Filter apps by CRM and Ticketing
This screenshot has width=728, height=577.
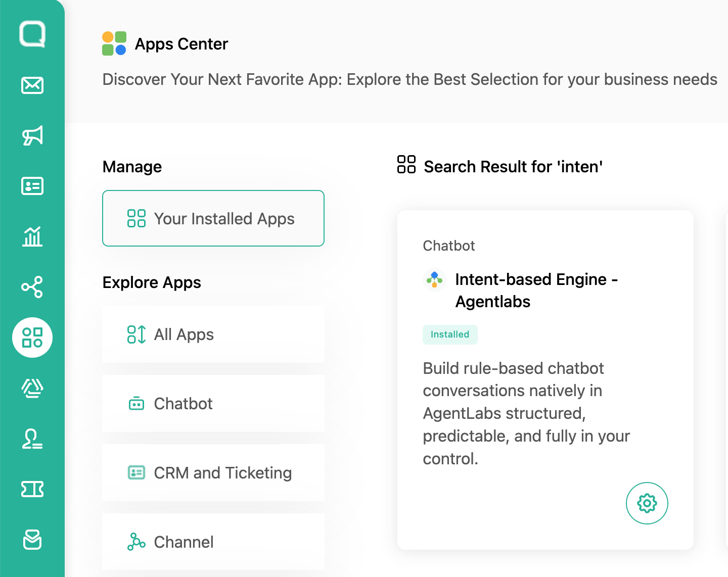click(213, 473)
